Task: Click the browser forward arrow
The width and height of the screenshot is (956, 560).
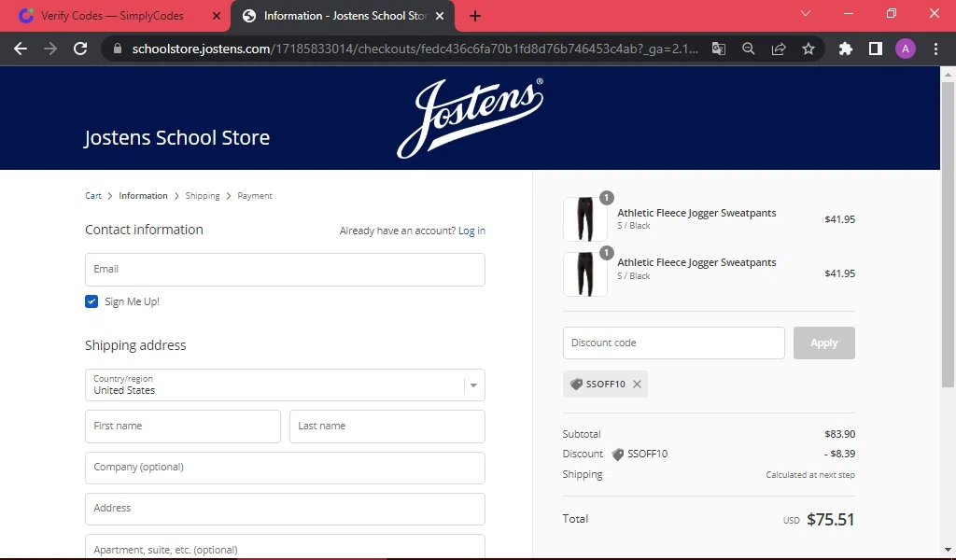Action: pyautogui.click(x=50, y=49)
